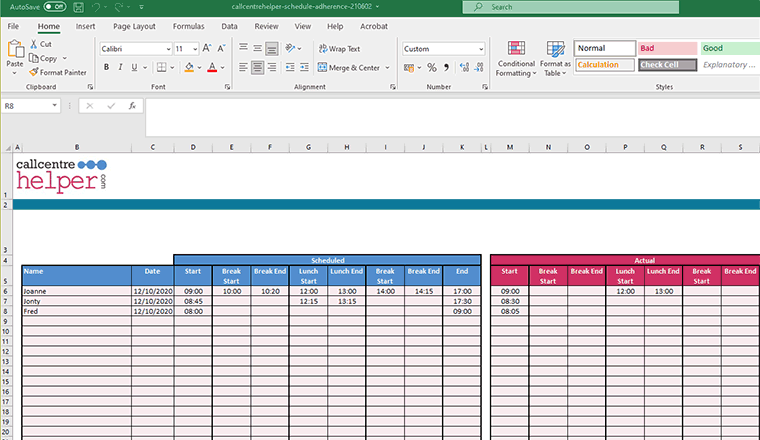
Task: Open Format as Table gallery
Action: point(555,59)
